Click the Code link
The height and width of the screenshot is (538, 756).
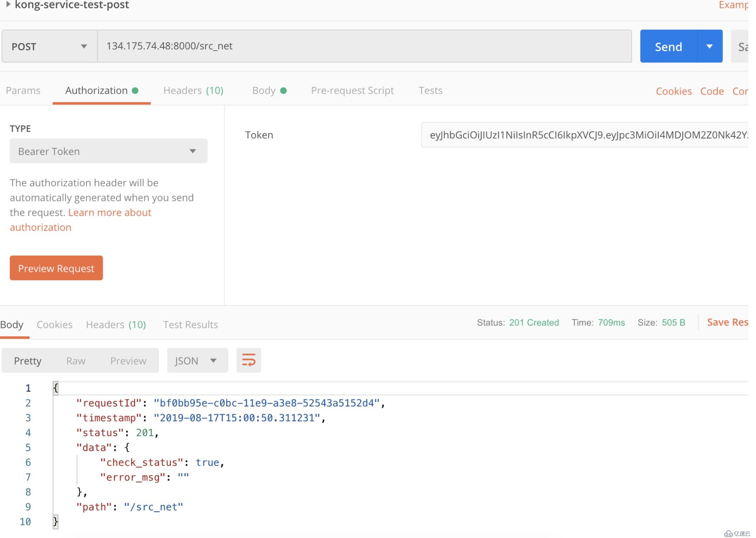(712, 91)
